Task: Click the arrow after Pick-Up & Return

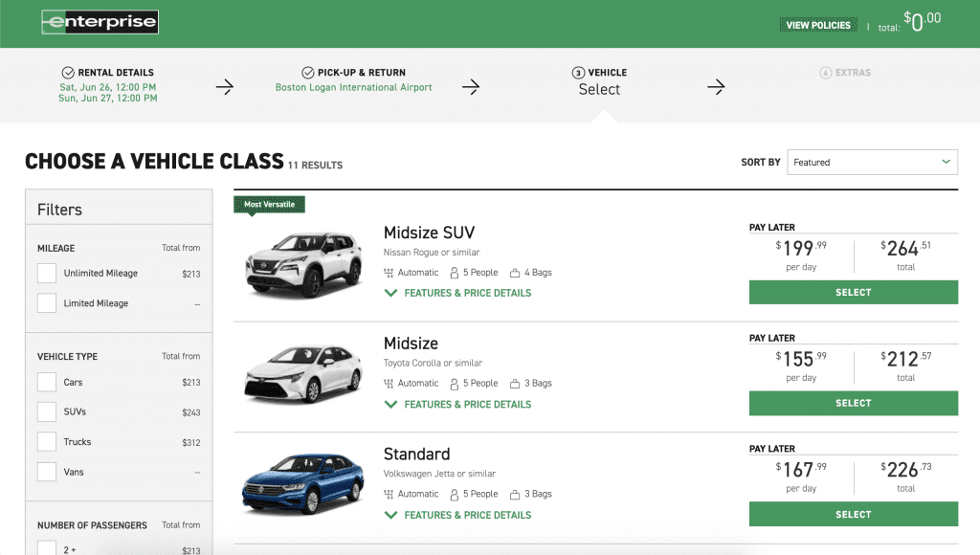Action: 471,87
